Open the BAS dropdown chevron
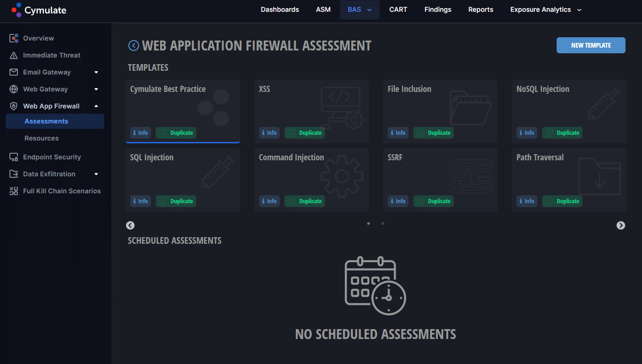This screenshot has width=642, height=364. (369, 9)
